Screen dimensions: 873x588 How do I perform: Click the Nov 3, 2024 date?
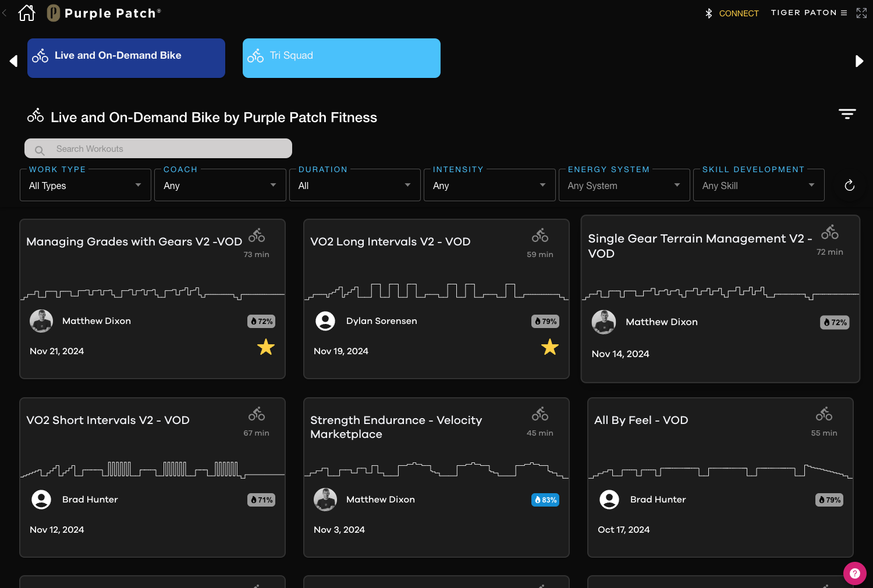click(339, 529)
